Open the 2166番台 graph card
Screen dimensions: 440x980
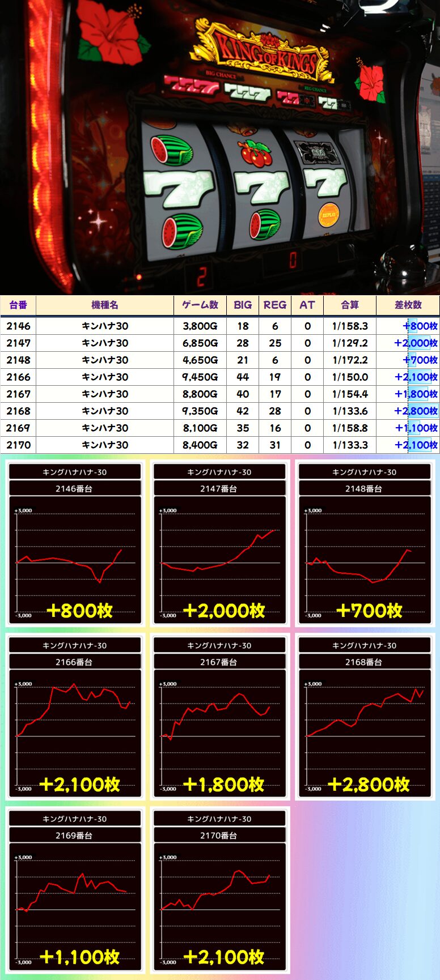click(74, 717)
